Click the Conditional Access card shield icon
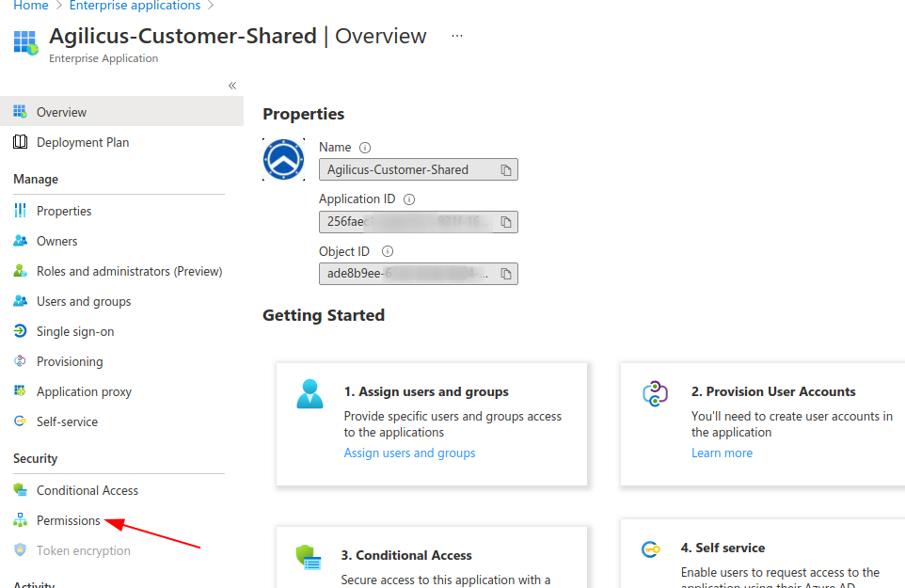This screenshot has height=588, width=905. [309, 557]
